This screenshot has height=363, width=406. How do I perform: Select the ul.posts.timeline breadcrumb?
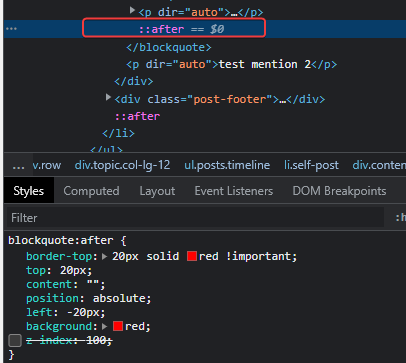tap(227, 165)
